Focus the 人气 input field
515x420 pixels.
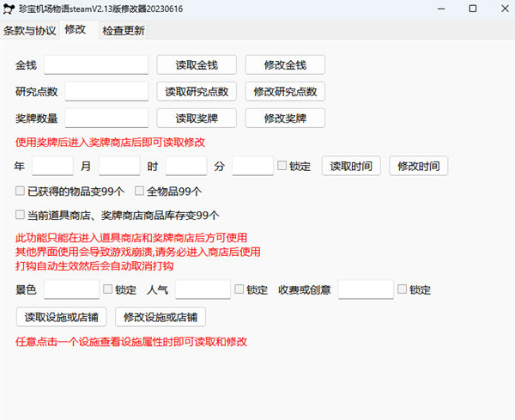pyautogui.click(x=203, y=289)
